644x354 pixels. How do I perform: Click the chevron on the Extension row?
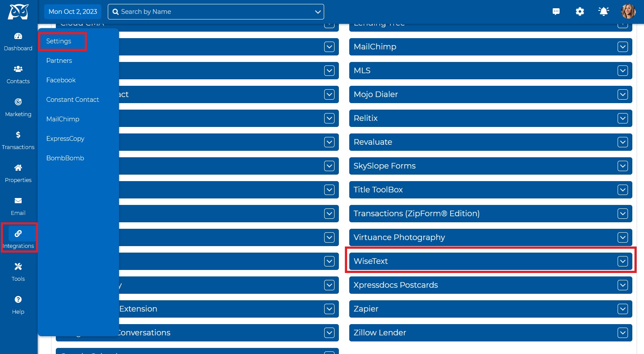point(329,309)
